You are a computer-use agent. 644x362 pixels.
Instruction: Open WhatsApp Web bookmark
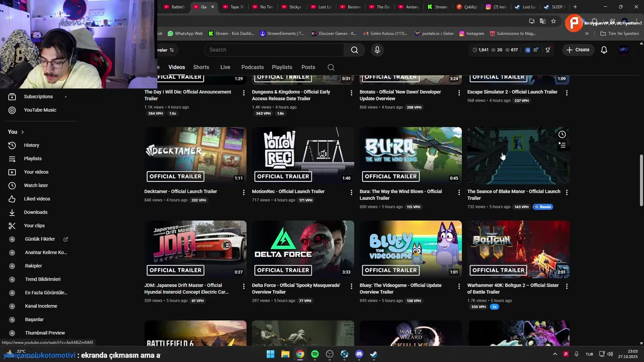pyautogui.click(x=185, y=34)
